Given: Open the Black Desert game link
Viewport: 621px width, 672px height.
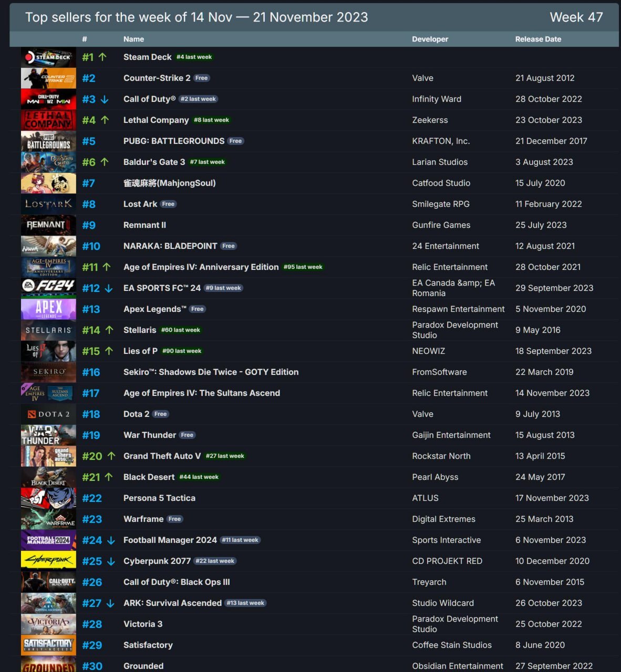Looking at the screenshot, I should [149, 477].
